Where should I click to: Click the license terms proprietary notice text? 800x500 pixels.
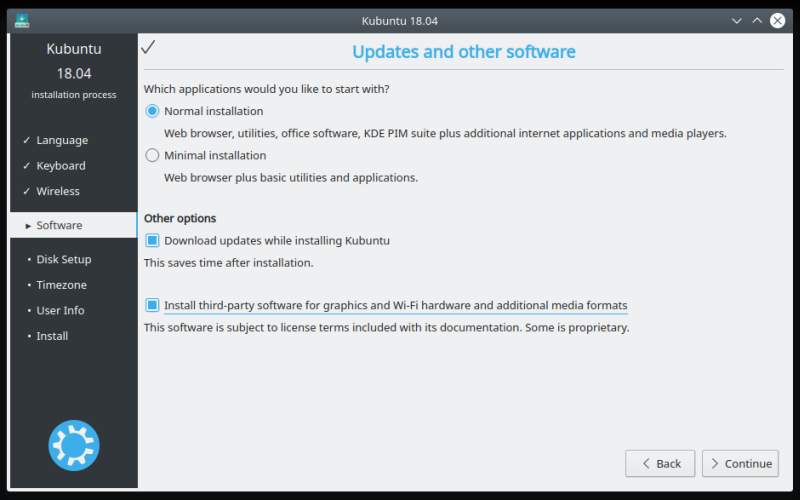(387, 328)
